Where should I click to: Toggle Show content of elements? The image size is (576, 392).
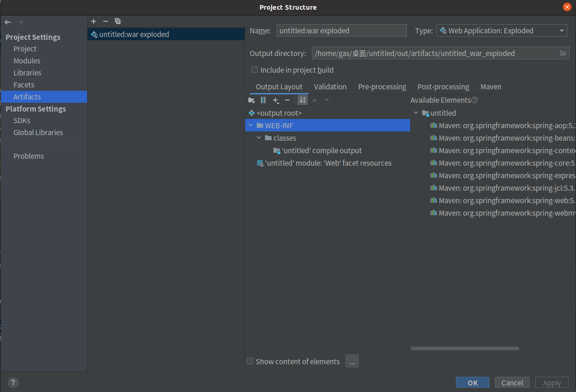coord(250,361)
